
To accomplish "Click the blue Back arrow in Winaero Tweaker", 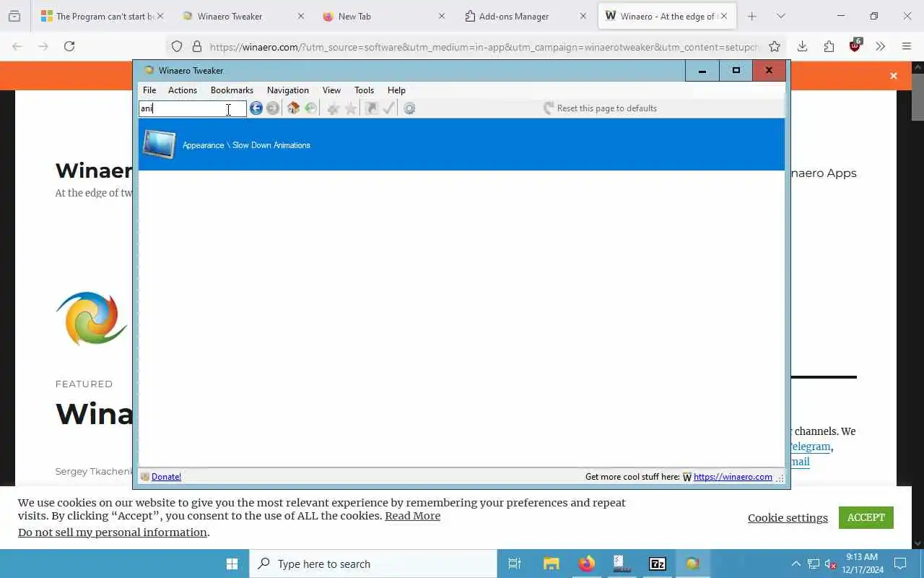I will [256, 108].
